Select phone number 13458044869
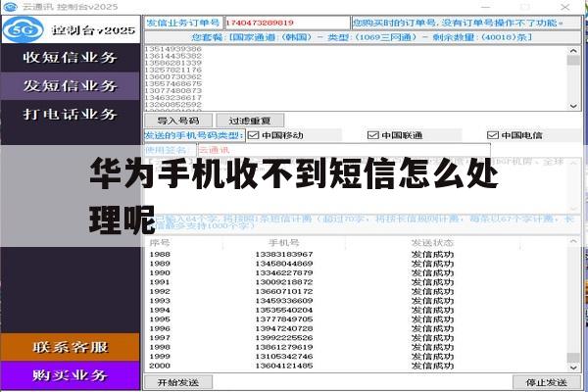This screenshot has height=392, width=588. coord(284,264)
